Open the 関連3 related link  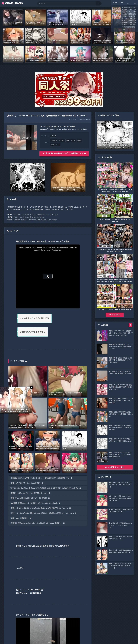(x=37, y=219)
